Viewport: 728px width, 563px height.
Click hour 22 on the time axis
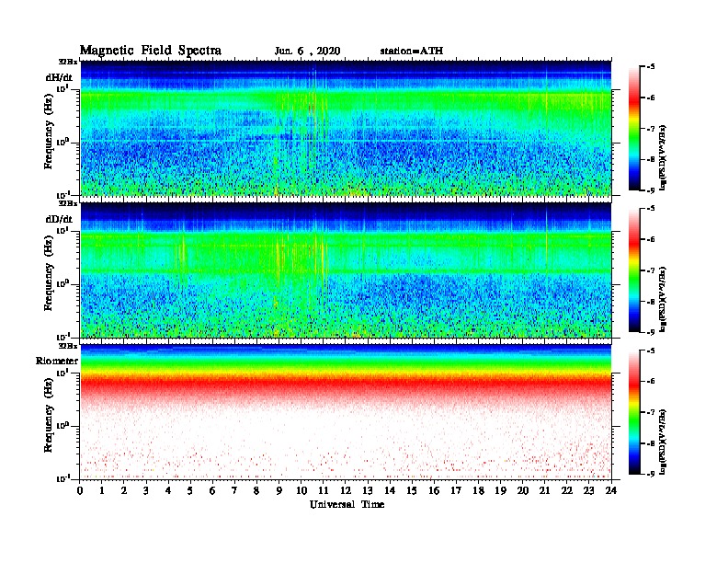pyautogui.click(x=567, y=491)
